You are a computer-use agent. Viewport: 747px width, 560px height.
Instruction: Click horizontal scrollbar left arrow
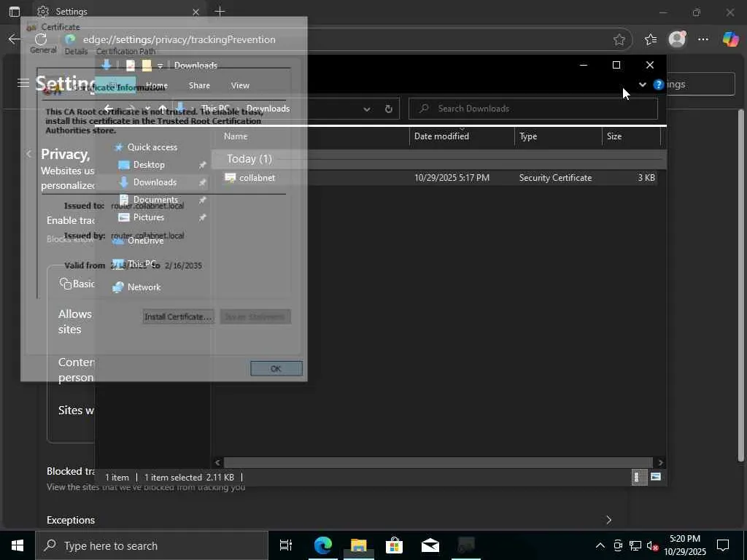(217, 462)
